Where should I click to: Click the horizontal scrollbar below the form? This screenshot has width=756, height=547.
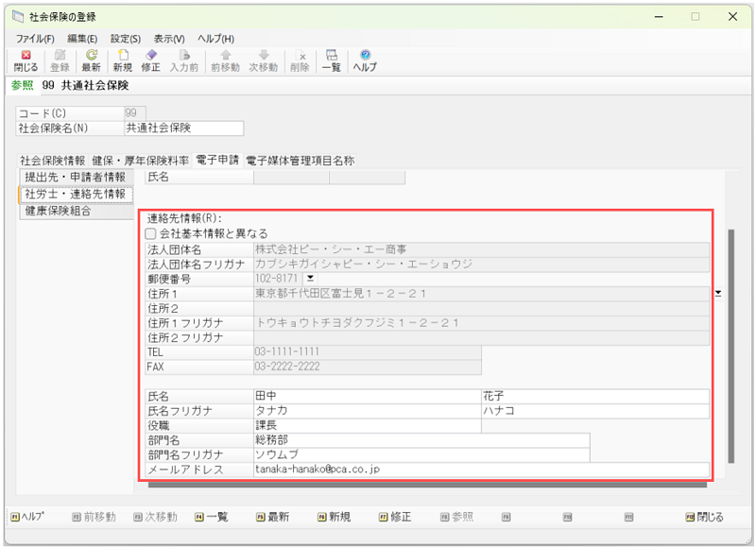point(427,485)
